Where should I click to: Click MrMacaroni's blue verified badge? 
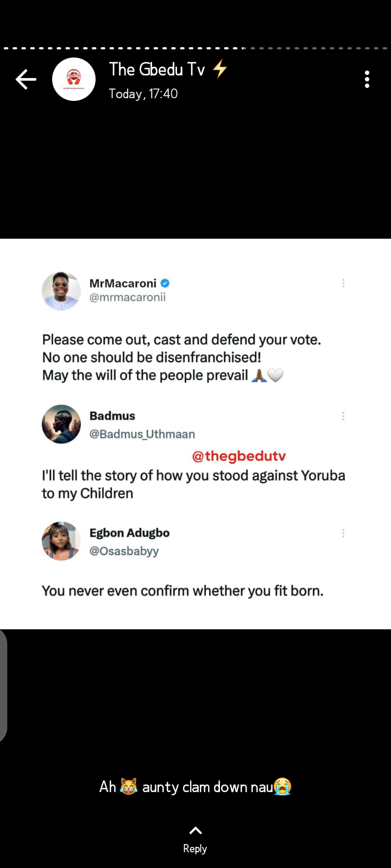[165, 283]
